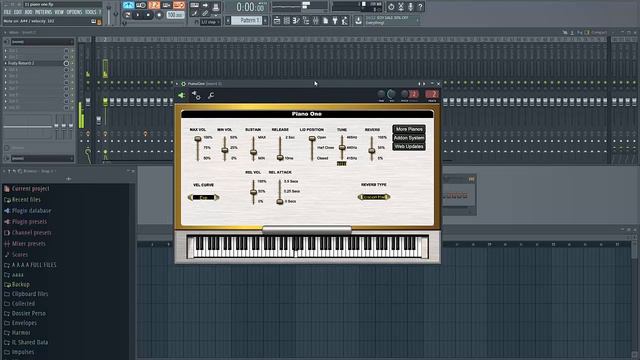Open the Pattern 1 selector
Screen dimensions: 640x360
pos(247,20)
